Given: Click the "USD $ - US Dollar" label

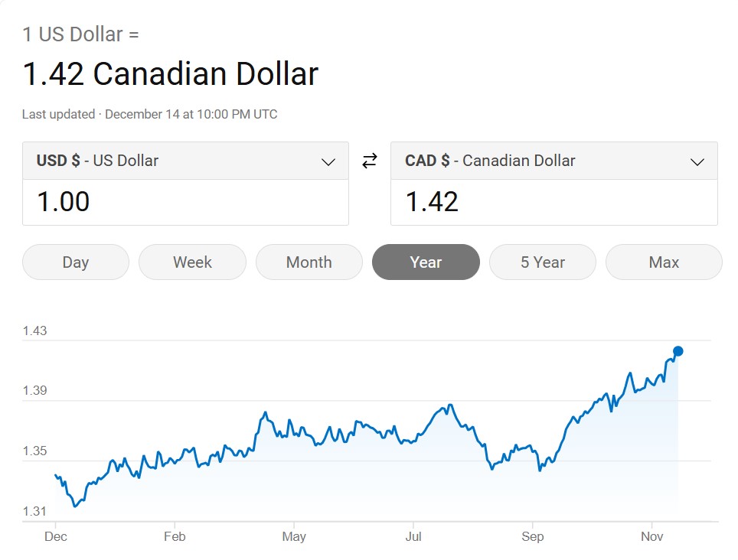Looking at the screenshot, I should tap(98, 161).
